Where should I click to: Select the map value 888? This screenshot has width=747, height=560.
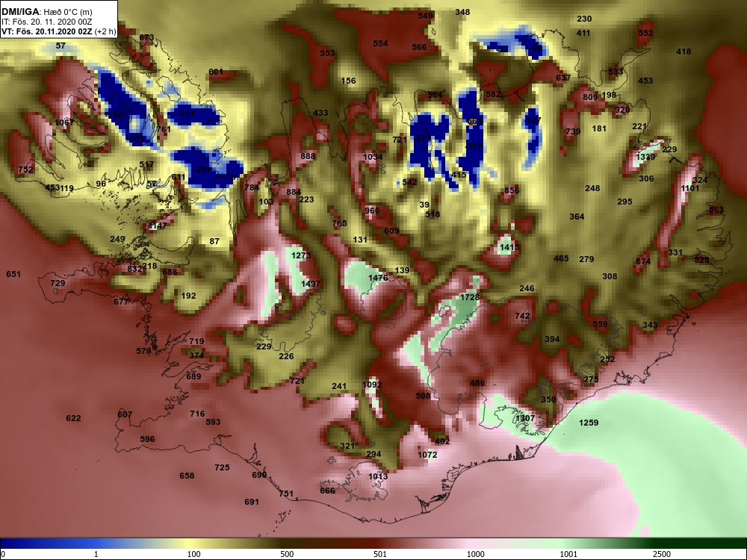(309, 156)
